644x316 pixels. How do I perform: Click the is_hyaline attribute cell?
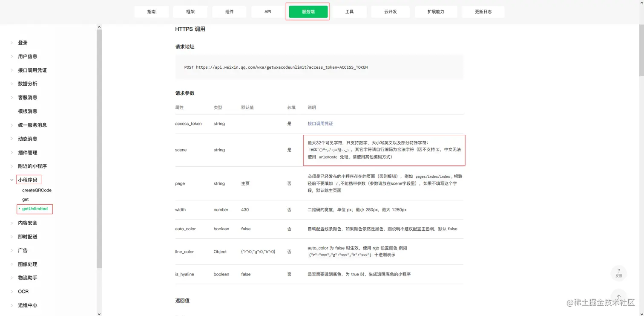tap(184, 274)
